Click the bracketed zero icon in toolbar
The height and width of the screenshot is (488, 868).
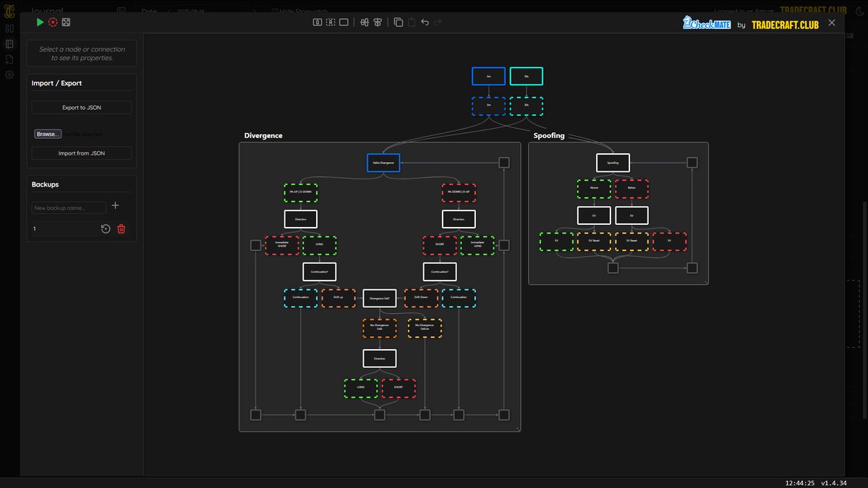(318, 22)
